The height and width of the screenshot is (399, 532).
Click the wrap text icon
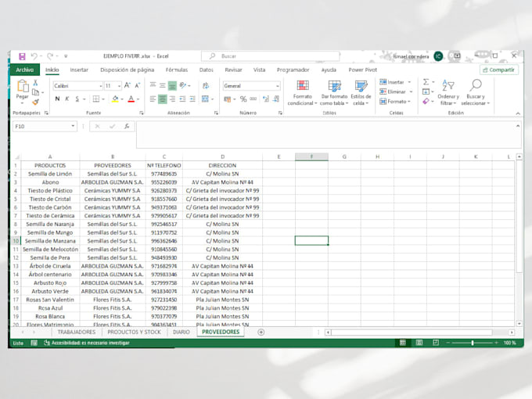point(206,85)
